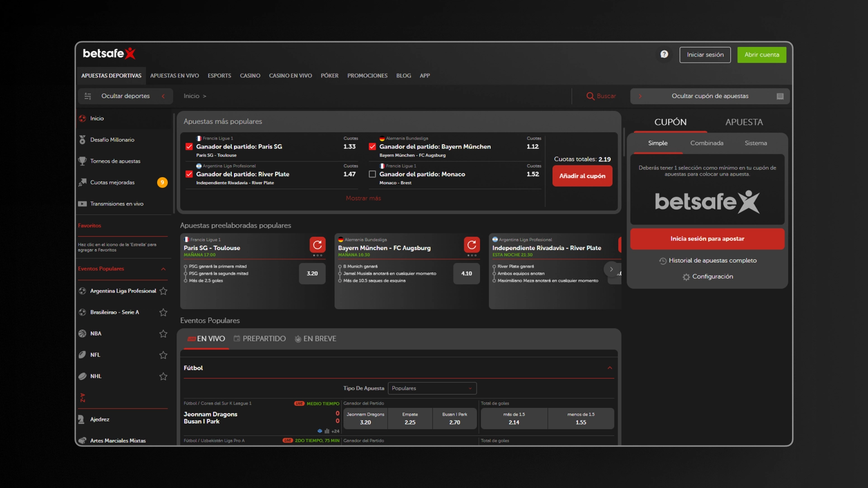Viewport: 868px width, 488px height.
Task: Toggle checkbox for Ganador del partido Monaco
Action: click(x=372, y=174)
